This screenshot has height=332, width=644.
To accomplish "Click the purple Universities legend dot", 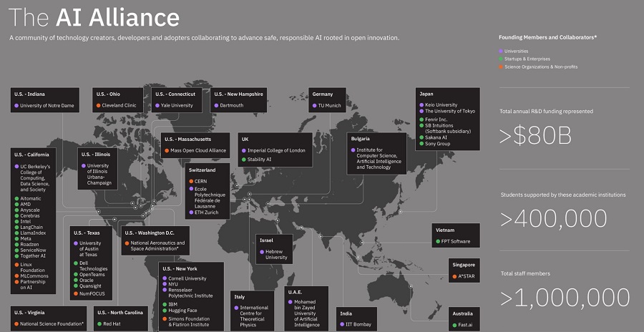I will pos(501,51).
